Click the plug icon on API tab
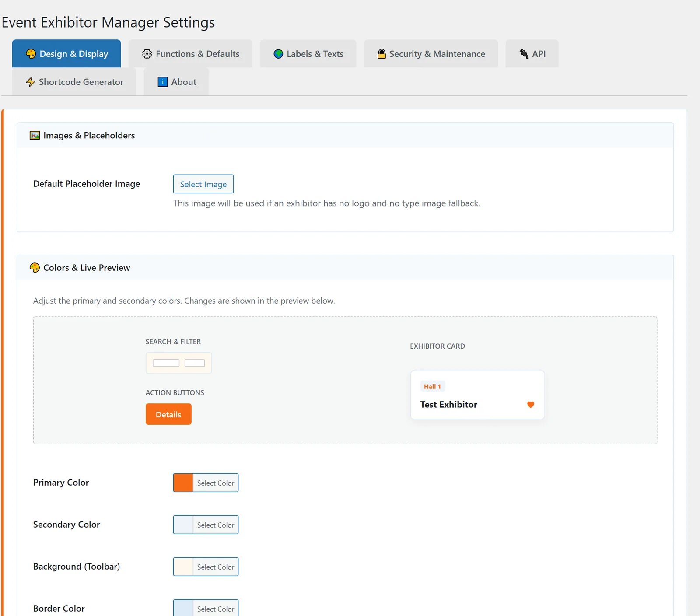Screen dimensions: 700x616 pos(524,54)
